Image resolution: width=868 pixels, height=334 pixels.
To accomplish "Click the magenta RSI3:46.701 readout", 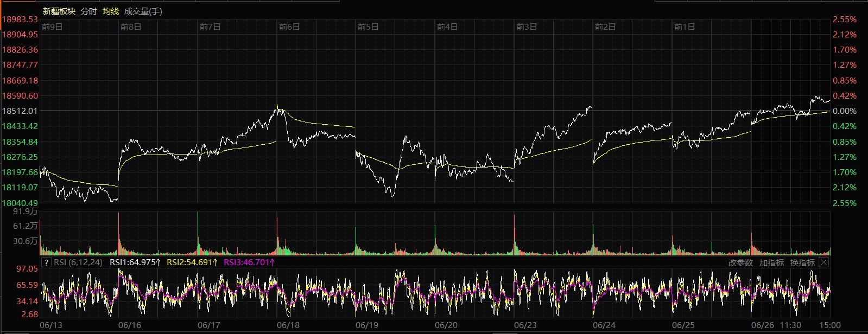I will [x=249, y=262].
